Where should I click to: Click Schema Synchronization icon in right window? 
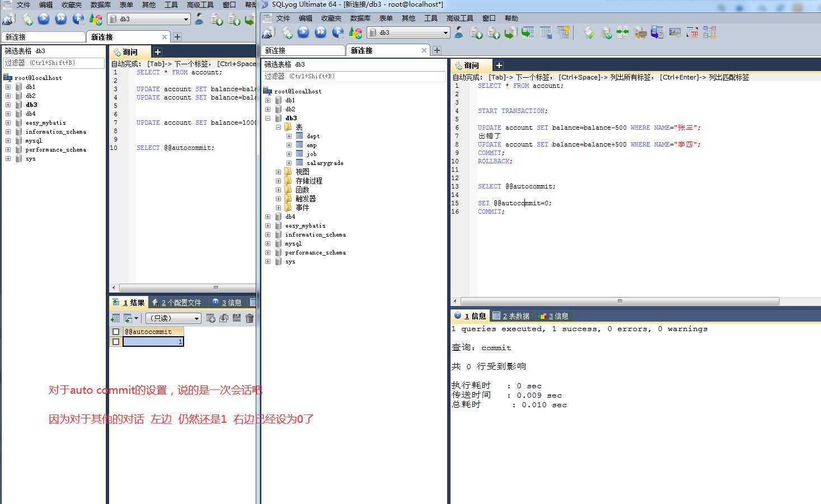coord(622,32)
